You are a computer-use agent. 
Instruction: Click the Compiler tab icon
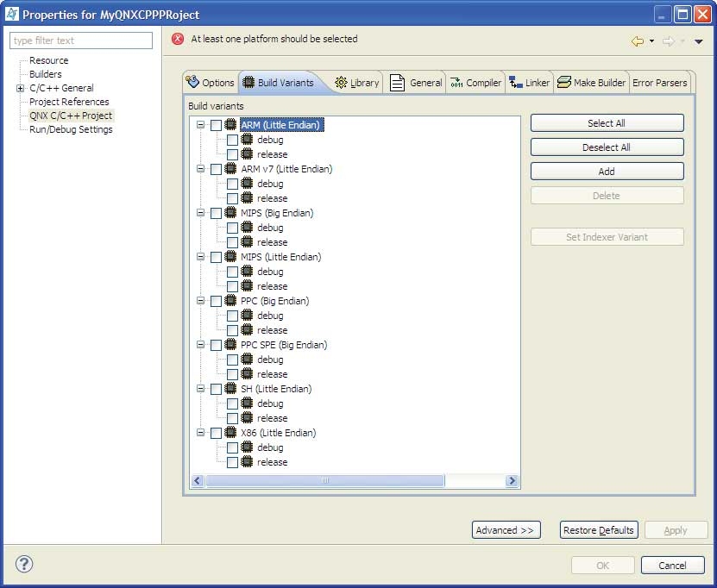tap(456, 83)
